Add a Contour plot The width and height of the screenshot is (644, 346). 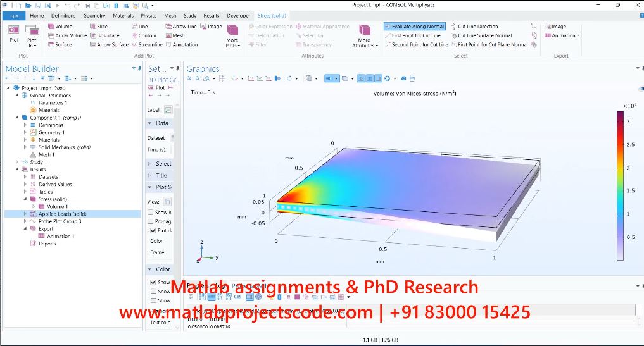coord(144,35)
